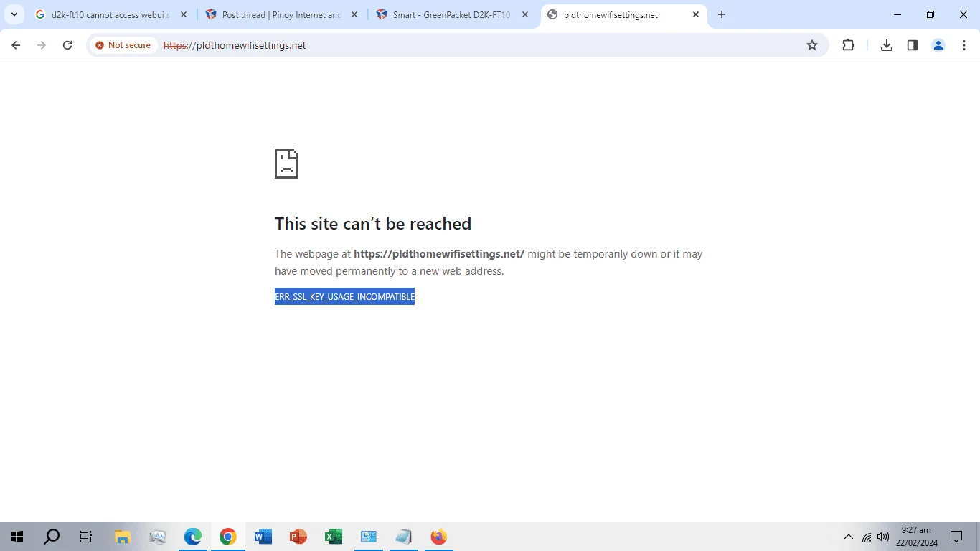The image size is (980, 551).
Task: Bookmark this tab with the star icon
Action: [812, 45]
